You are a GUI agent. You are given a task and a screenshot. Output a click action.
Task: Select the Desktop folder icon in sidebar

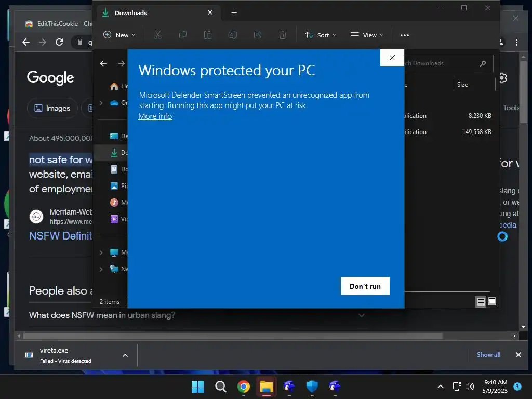(114, 136)
